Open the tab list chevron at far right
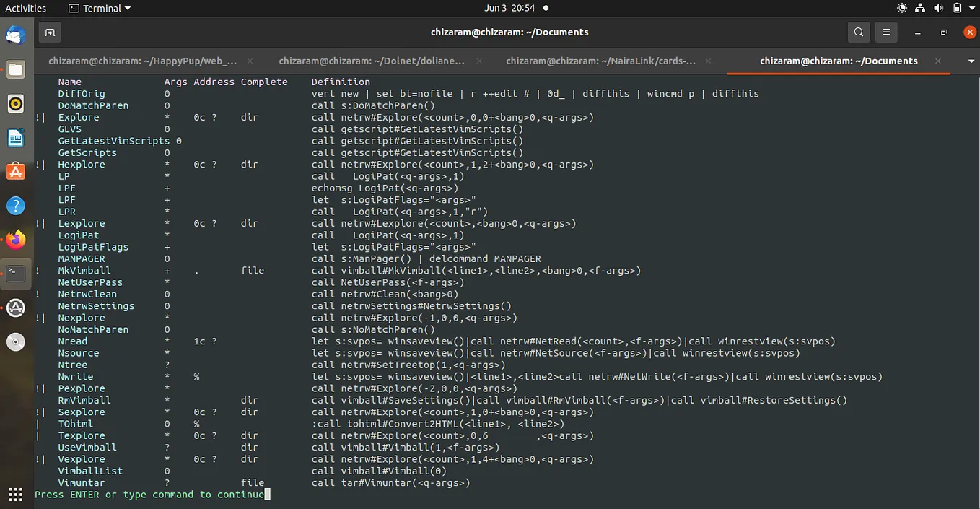980x509 pixels. point(971,61)
